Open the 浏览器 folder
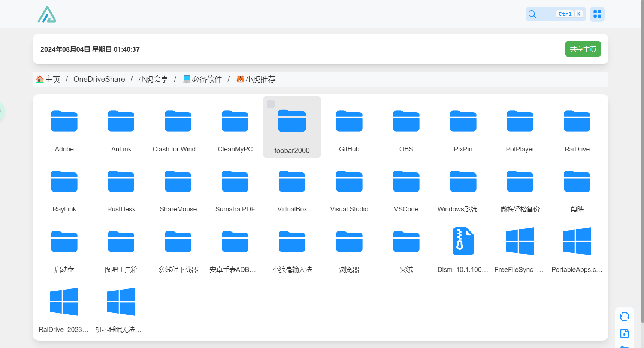The height and width of the screenshot is (348, 644). pos(349,247)
